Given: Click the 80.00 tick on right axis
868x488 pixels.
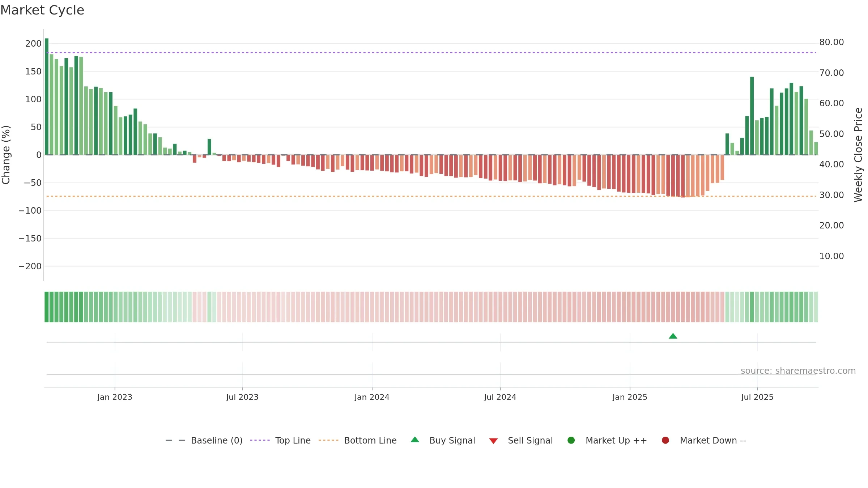Looking at the screenshot, I should tap(831, 42).
